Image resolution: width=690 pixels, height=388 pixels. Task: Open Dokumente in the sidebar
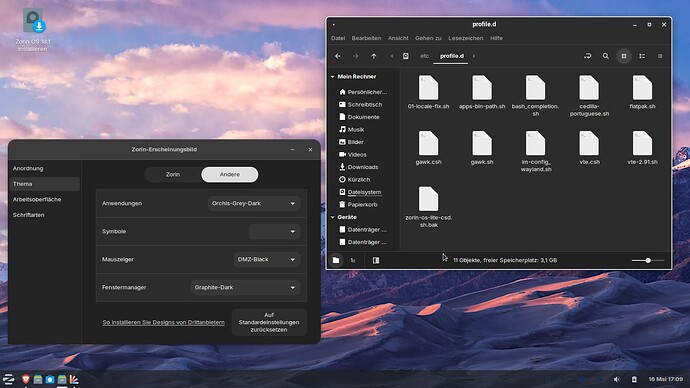(360, 117)
